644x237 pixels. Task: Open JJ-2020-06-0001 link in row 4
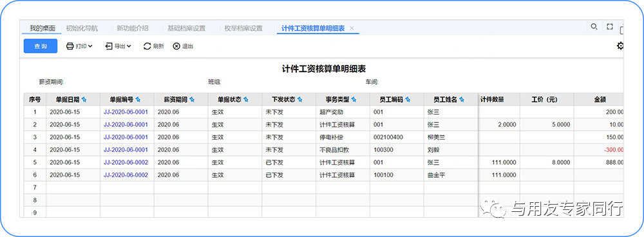(126, 149)
